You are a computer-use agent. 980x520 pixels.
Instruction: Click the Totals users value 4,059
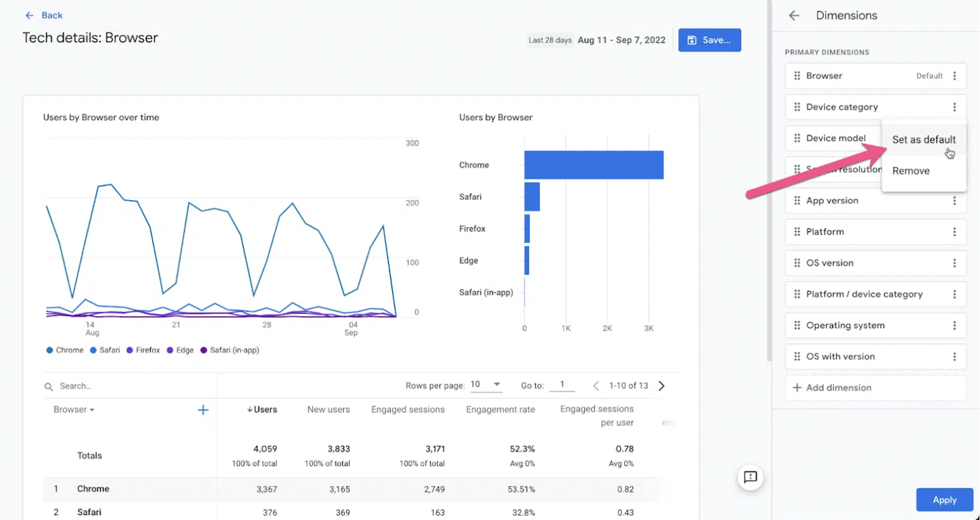[265, 449]
